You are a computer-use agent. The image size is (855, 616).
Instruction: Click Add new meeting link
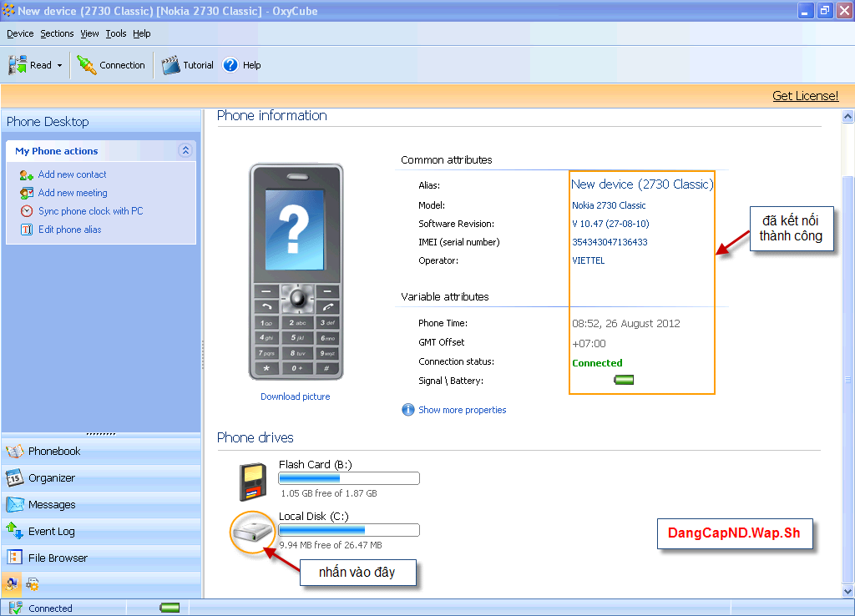pyautogui.click(x=73, y=193)
